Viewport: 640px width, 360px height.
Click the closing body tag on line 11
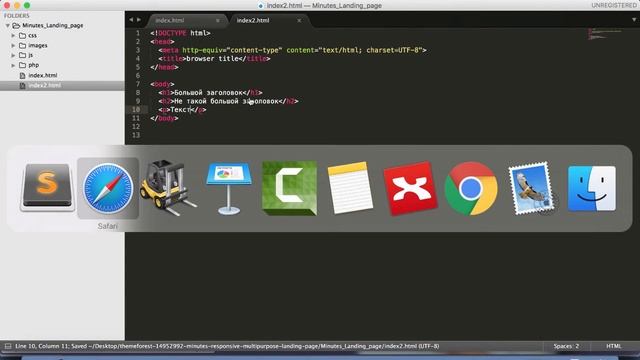[x=164, y=118]
